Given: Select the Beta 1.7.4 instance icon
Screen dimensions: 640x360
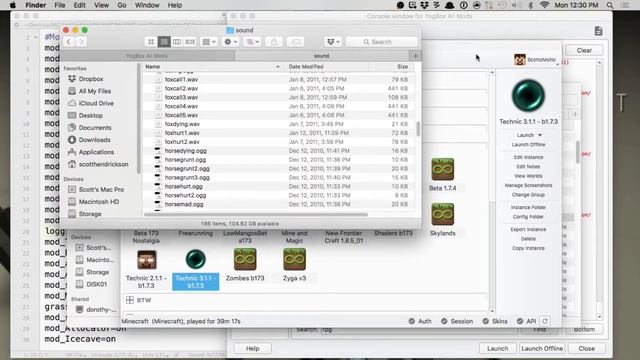Looking at the screenshot, I should tap(442, 169).
